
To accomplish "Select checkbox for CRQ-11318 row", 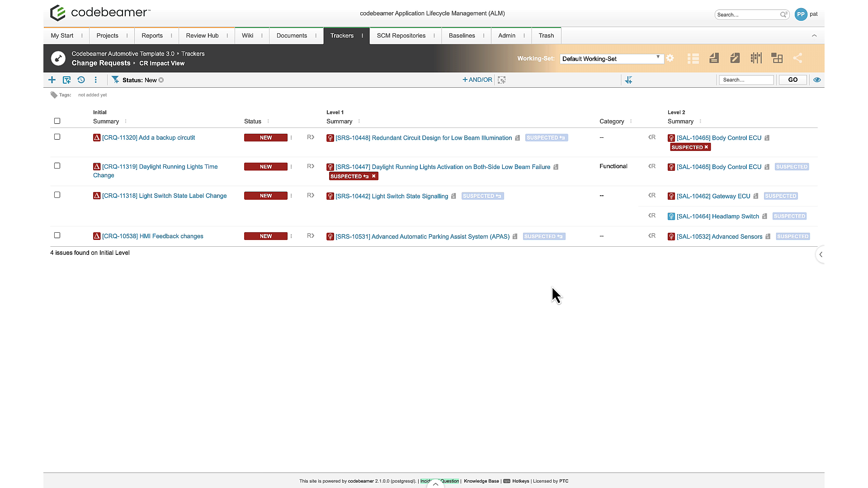I will coord(57,195).
